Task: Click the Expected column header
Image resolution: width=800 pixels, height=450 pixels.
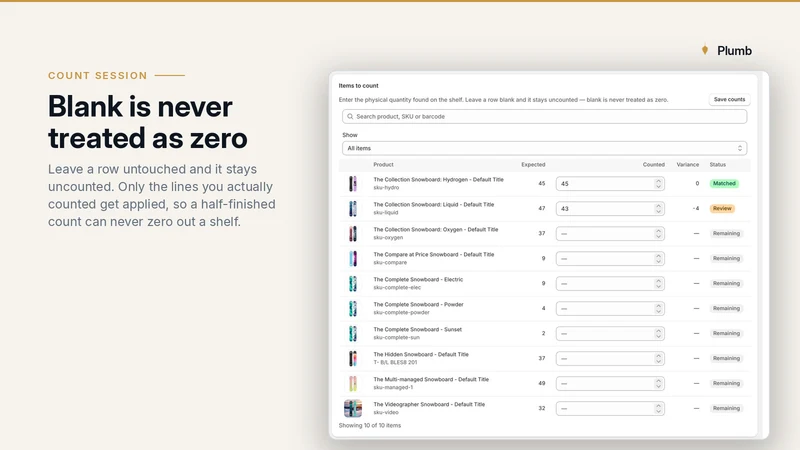Action: tap(533, 165)
